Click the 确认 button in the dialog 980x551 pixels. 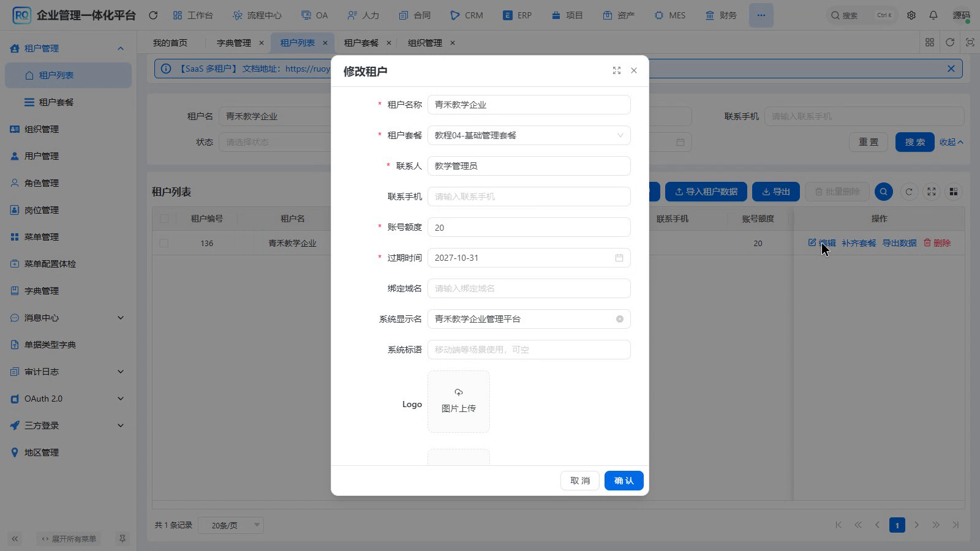624,481
